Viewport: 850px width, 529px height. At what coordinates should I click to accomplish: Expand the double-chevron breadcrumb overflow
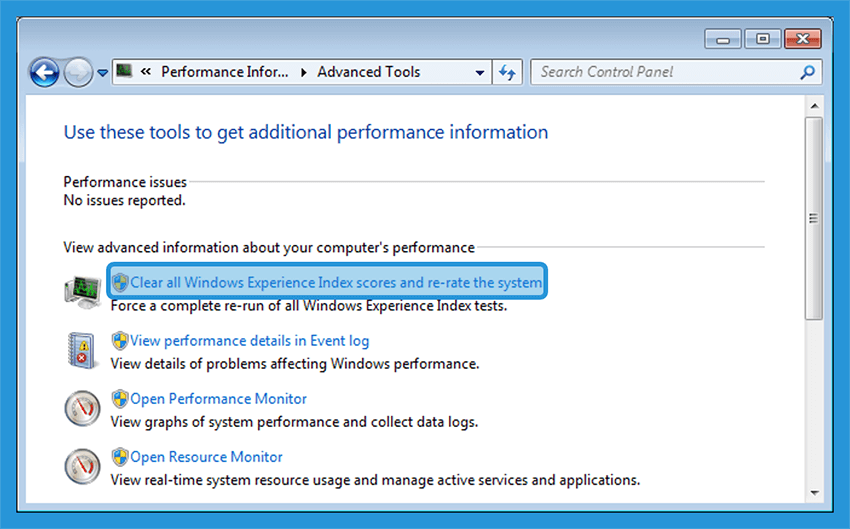(x=145, y=72)
